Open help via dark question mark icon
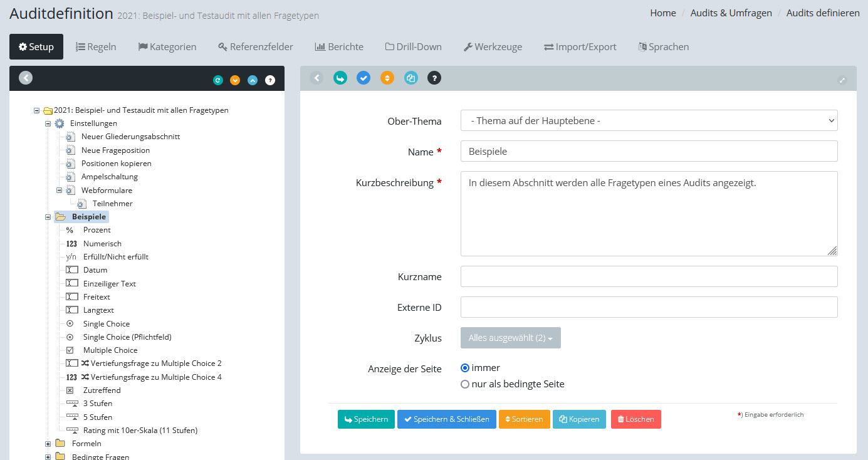Image resolution: width=868 pixels, height=460 pixels. (x=434, y=78)
